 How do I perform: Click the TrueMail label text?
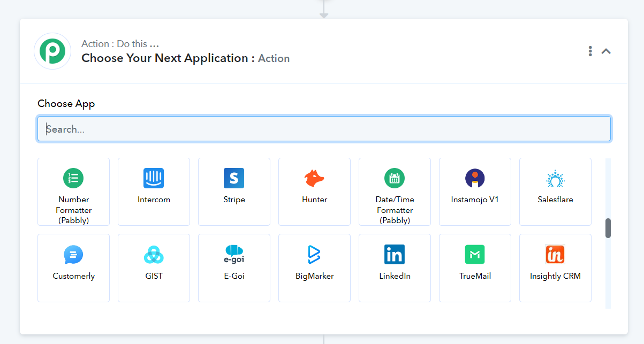pos(475,276)
